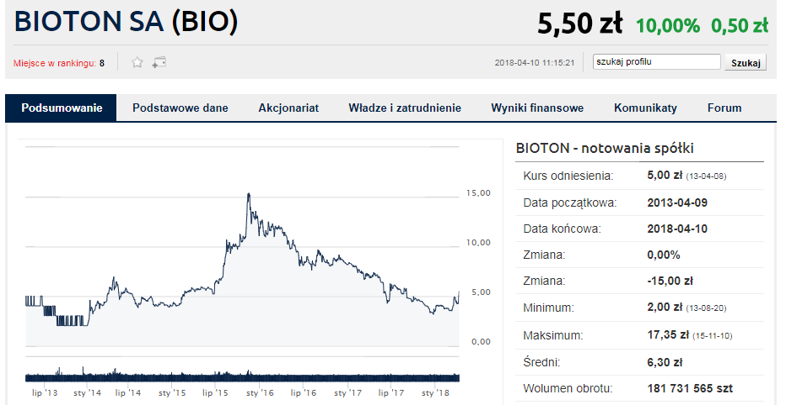The height and width of the screenshot is (405, 786).
Task: Click the sty '16 axis label
Action: 260,392
